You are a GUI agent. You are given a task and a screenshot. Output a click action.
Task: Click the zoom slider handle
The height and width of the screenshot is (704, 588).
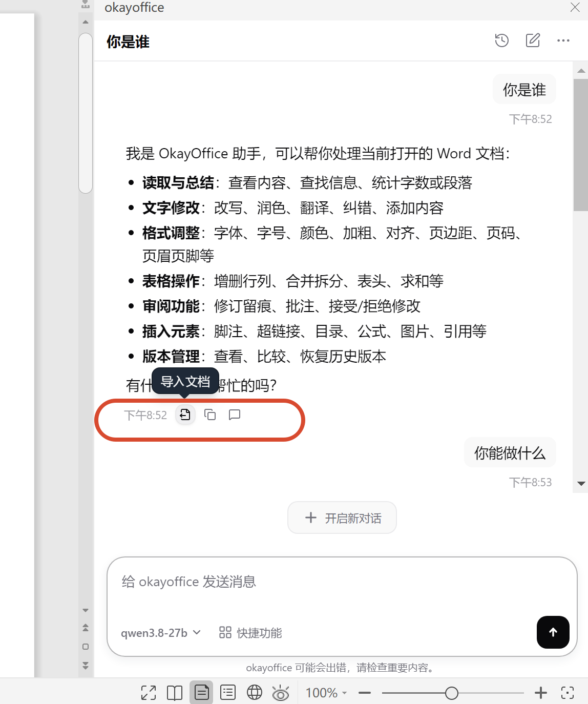[451, 693]
